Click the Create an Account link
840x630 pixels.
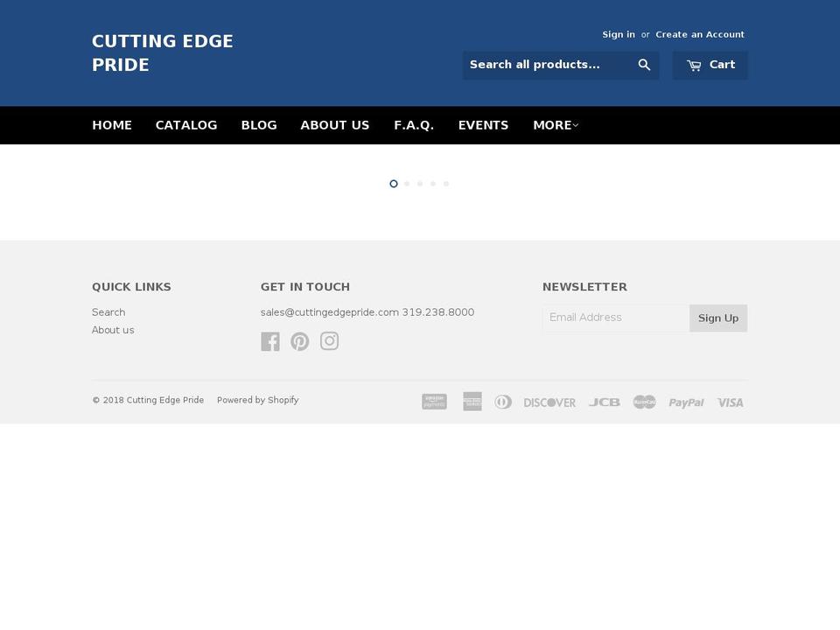pyautogui.click(x=700, y=34)
